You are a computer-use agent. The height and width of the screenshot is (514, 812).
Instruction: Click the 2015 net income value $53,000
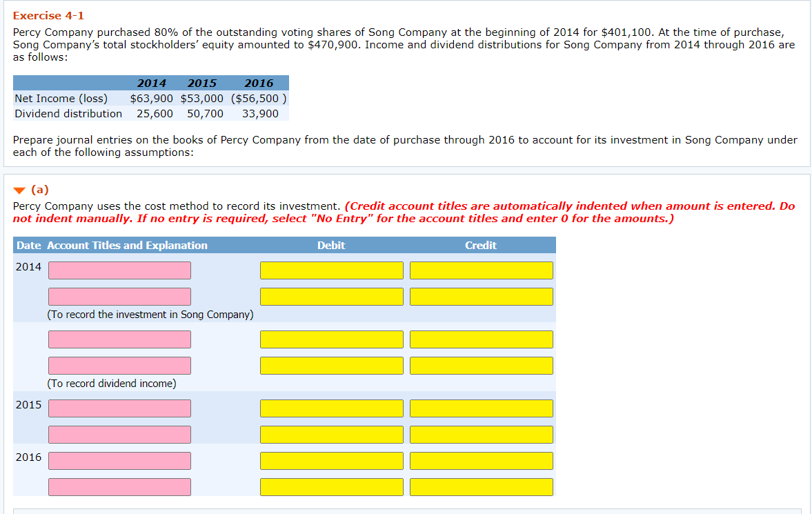202,99
